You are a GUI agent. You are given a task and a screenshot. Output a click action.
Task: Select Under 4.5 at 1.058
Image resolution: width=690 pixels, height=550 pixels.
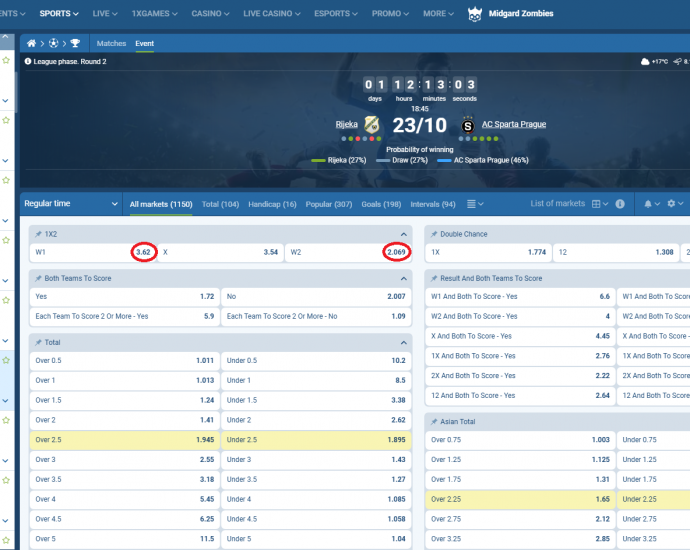tap(316, 519)
